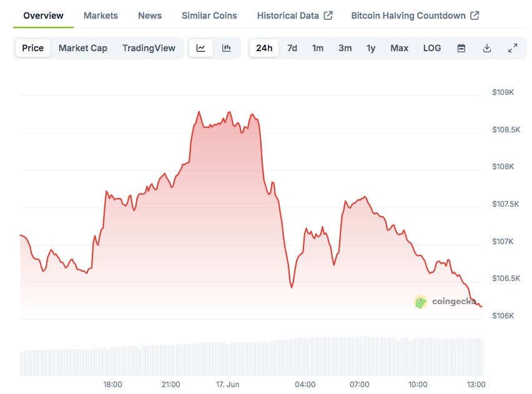Screen dimensions: 532x394
Task: Open the Similar Coins tab
Action: [x=209, y=16]
